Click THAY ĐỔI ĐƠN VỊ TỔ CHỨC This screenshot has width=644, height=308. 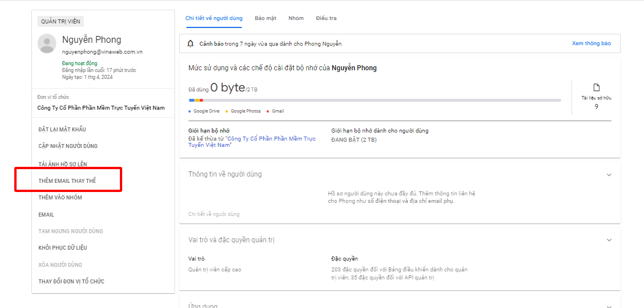point(71,282)
